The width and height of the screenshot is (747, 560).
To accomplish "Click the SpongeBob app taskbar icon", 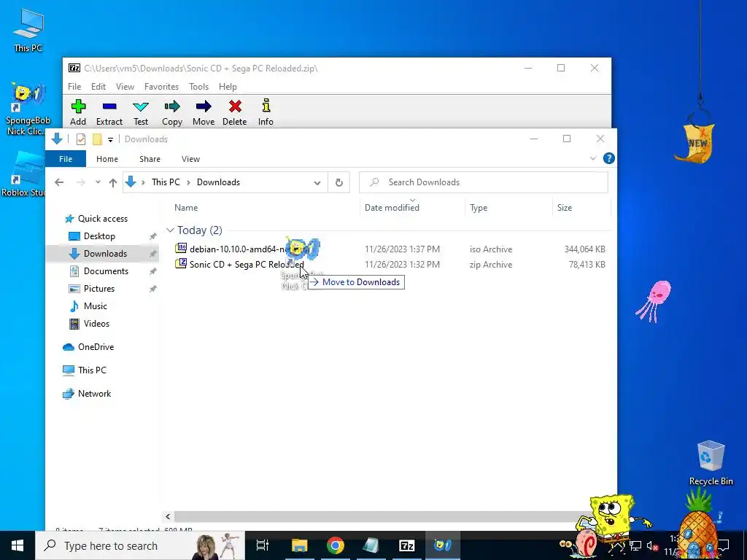I will tap(442, 545).
